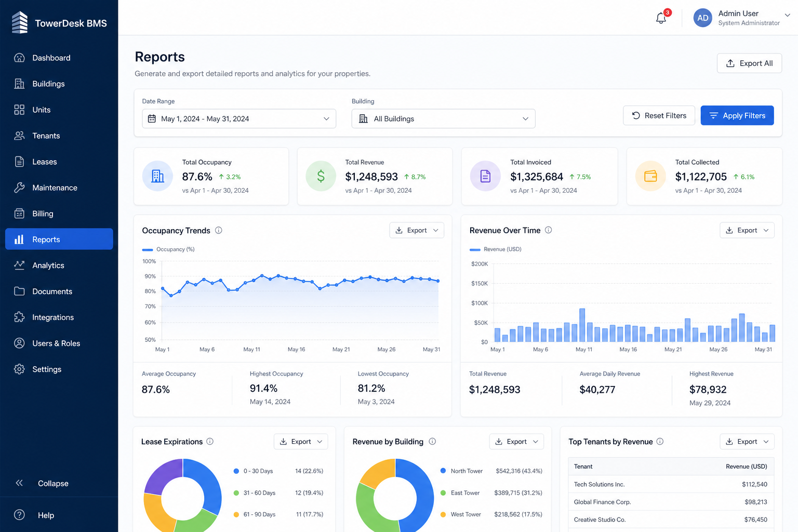Image resolution: width=798 pixels, height=532 pixels.
Task: Open Tenants in the sidebar
Action: pos(59,136)
